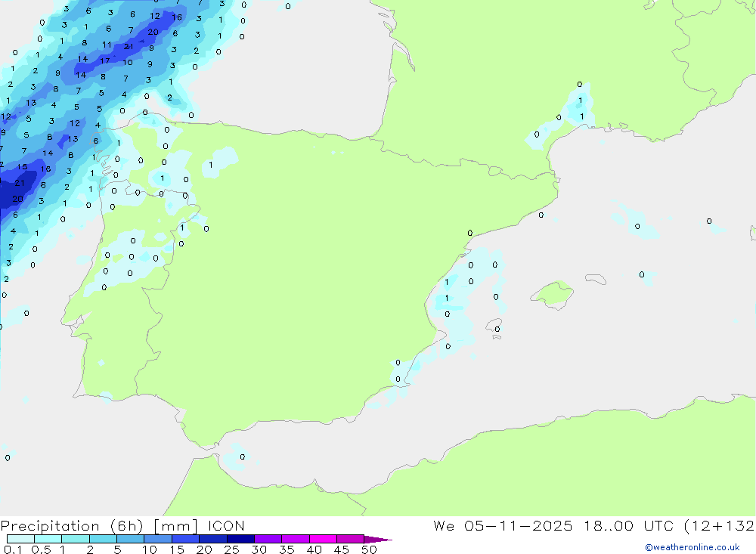Choose the 40–45 mm magenta legend swatch
Screen dimensions: 756x554
[323, 539]
